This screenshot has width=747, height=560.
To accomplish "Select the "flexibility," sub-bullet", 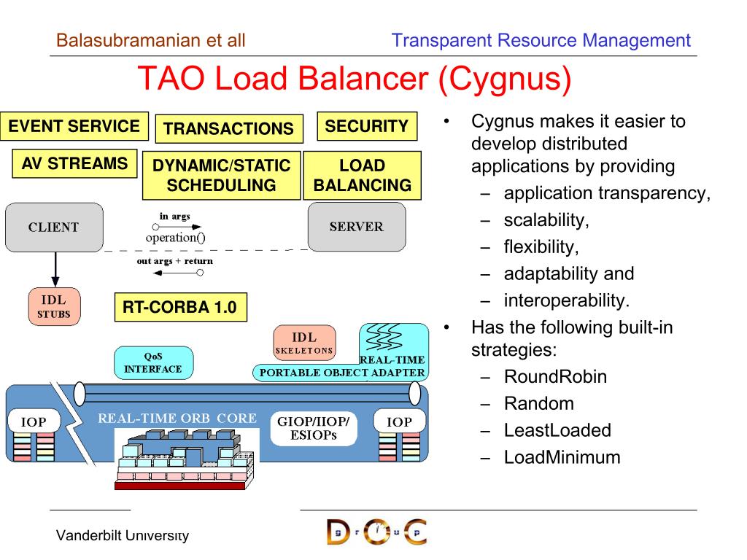I will 541,246.
